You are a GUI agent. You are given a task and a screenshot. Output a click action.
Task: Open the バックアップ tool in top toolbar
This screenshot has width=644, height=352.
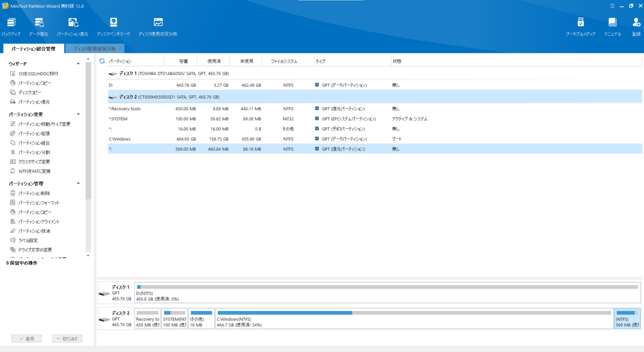click(x=11, y=27)
